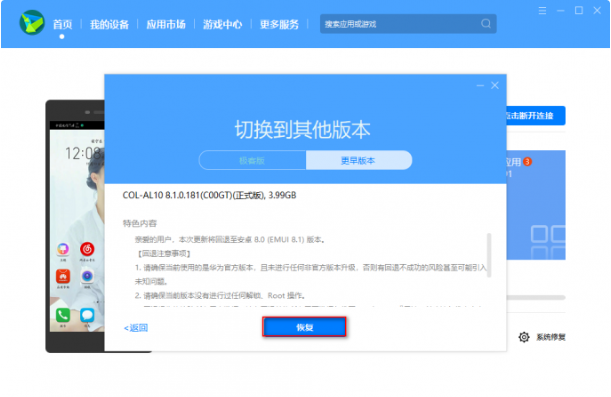Close the 切换到其他版本 dialog
The height and width of the screenshot is (397, 611).
(494, 85)
